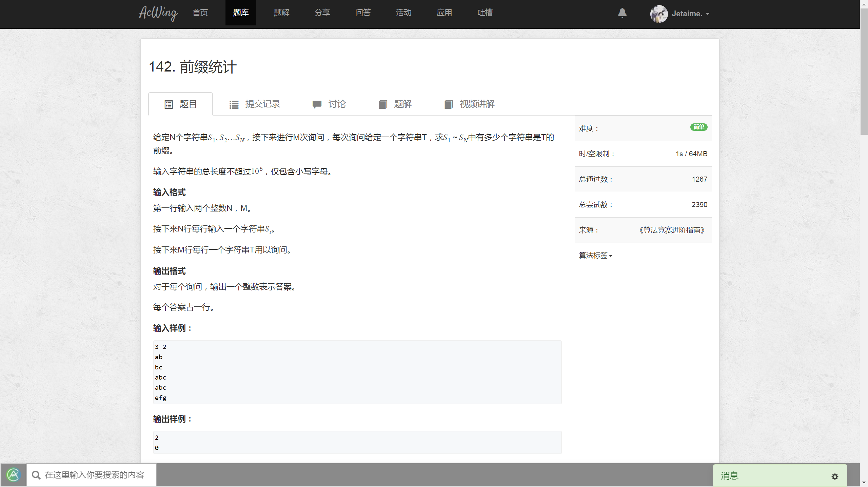Switch to the 提交记录 tab
Viewport: 868px width, 487px height.
[x=263, y=104]
